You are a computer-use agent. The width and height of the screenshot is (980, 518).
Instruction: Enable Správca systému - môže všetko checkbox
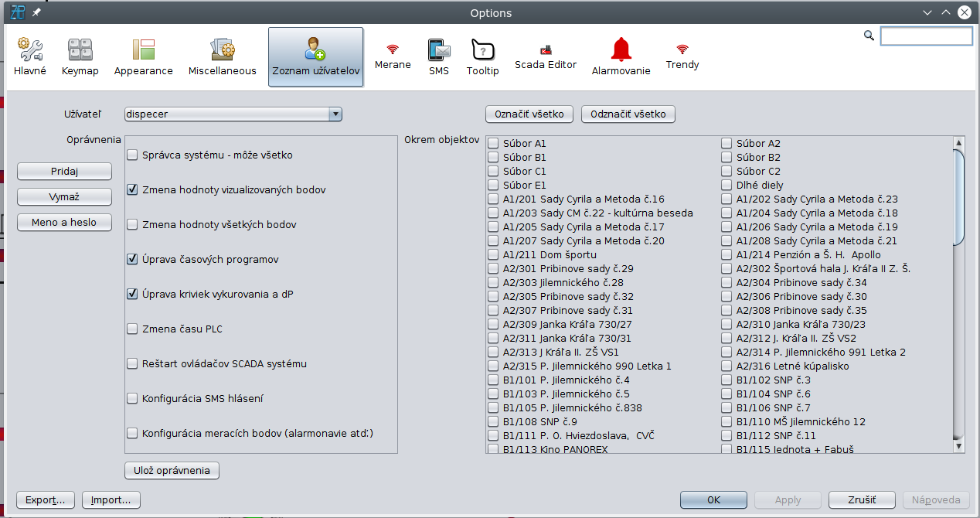pyautogui.click(x=133, y=155)
